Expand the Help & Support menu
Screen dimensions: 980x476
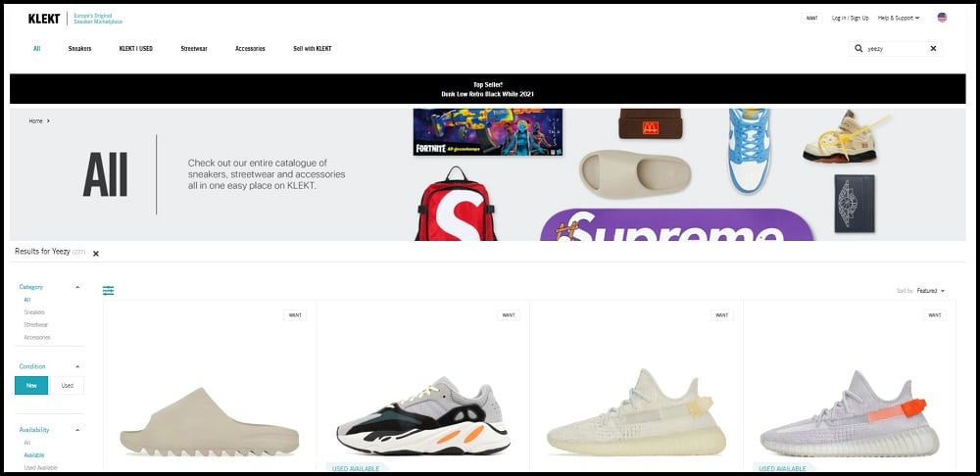(899, 18)
